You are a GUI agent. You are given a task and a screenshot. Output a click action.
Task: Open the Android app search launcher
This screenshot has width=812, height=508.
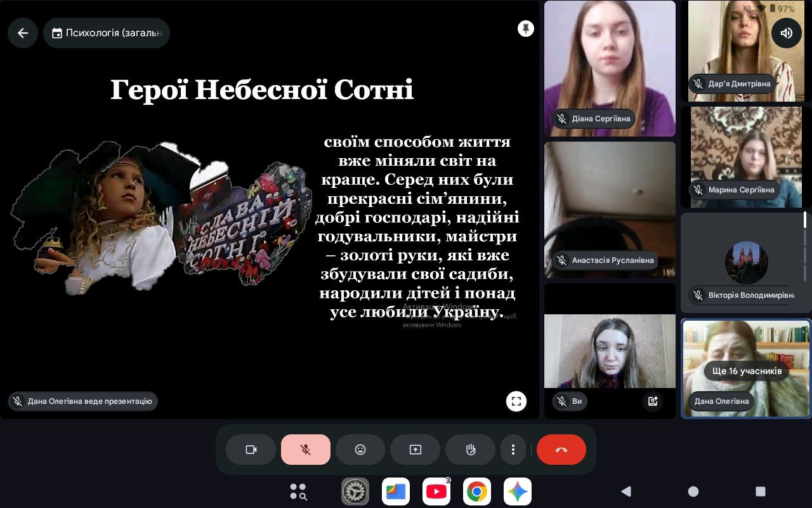coord(298,491)
